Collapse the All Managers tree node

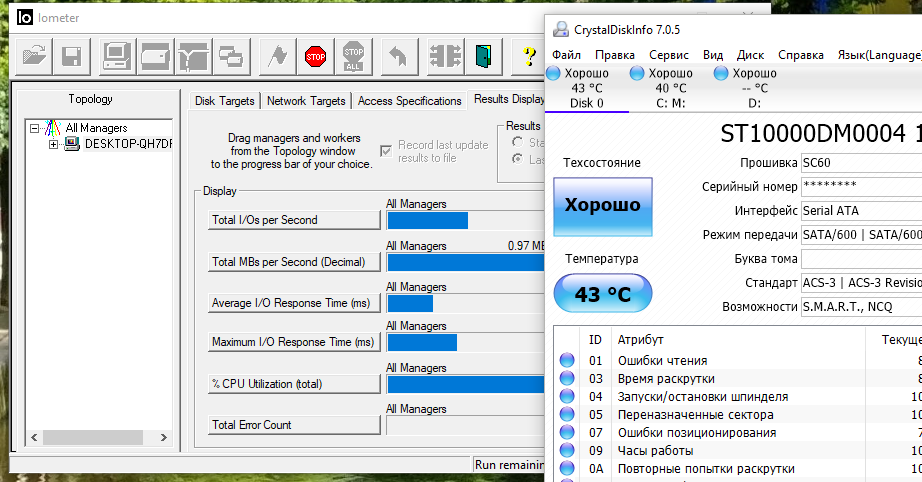point(34,128)
